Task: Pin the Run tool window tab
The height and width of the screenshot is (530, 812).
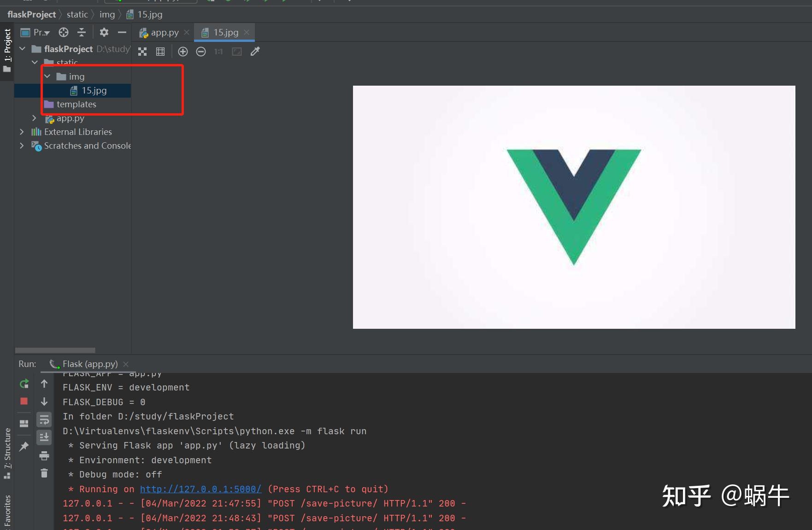Action: point(24,446)
